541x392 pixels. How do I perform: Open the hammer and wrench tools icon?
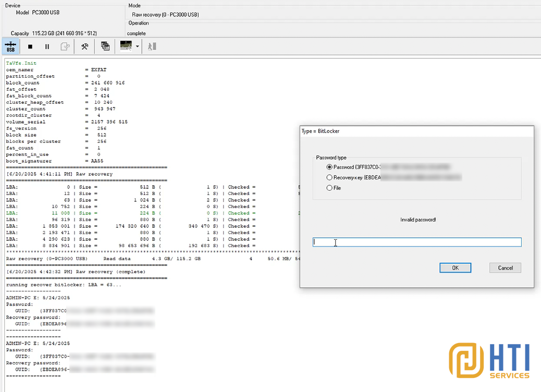(84, 46)
